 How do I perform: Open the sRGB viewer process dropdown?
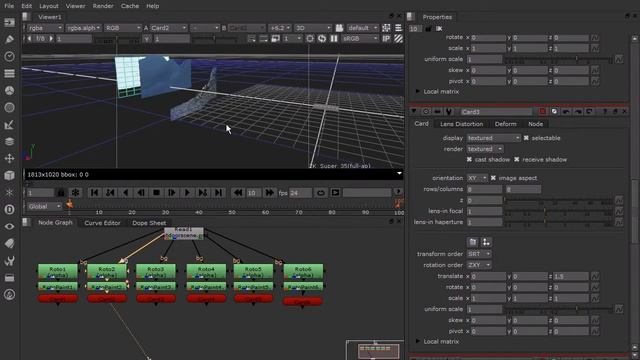click(360, 39)
